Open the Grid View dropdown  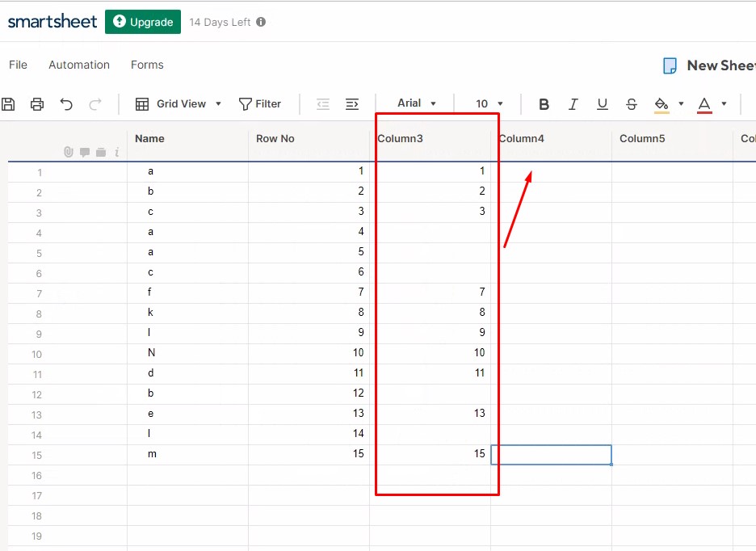tap(178, 103)
